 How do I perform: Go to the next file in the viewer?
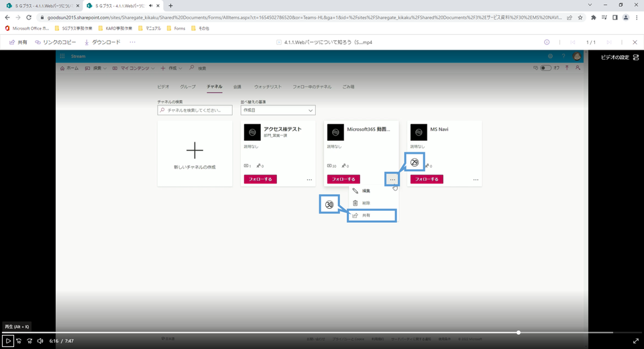point(609,42)
